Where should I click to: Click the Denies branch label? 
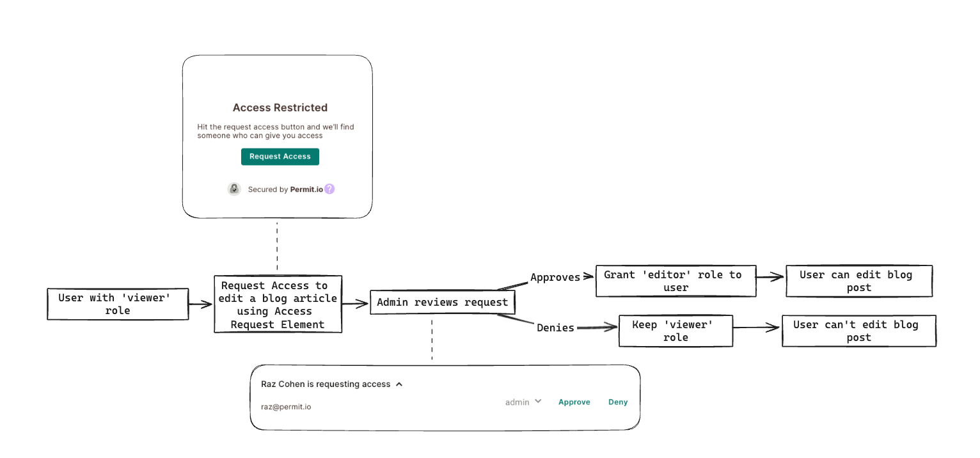click(x=555, y=328)
